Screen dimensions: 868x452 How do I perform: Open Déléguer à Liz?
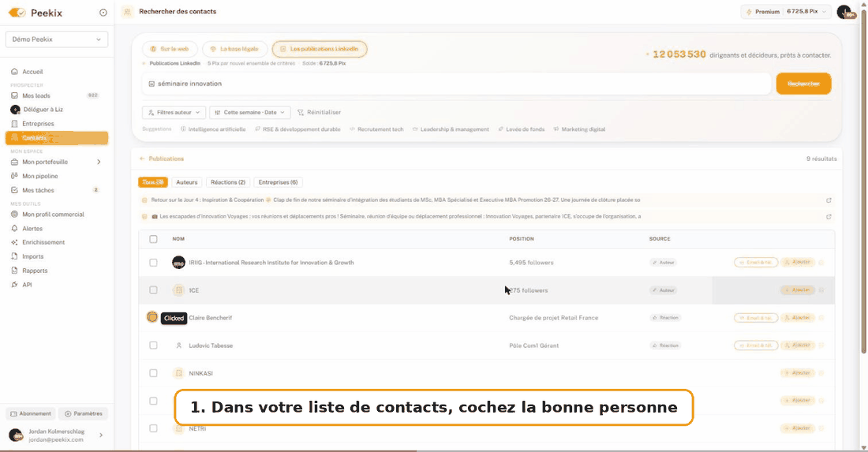(x=43, y=110)
